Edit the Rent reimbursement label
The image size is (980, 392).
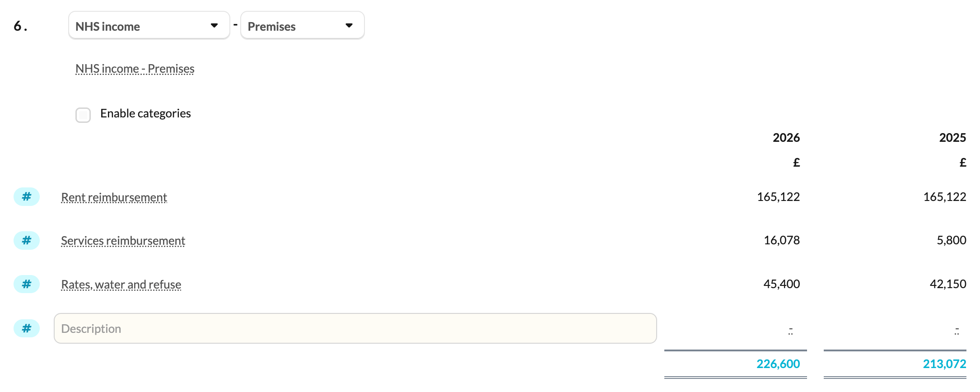(114, 197)
